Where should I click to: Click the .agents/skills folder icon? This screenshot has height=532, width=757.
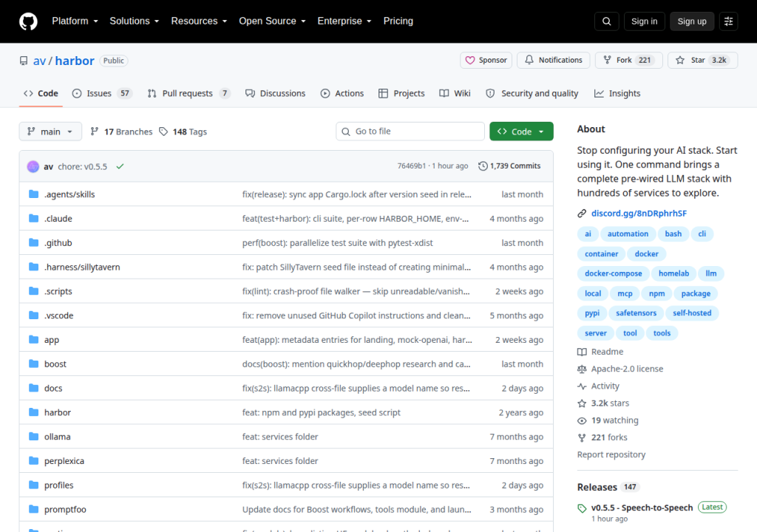click(33, 194)
